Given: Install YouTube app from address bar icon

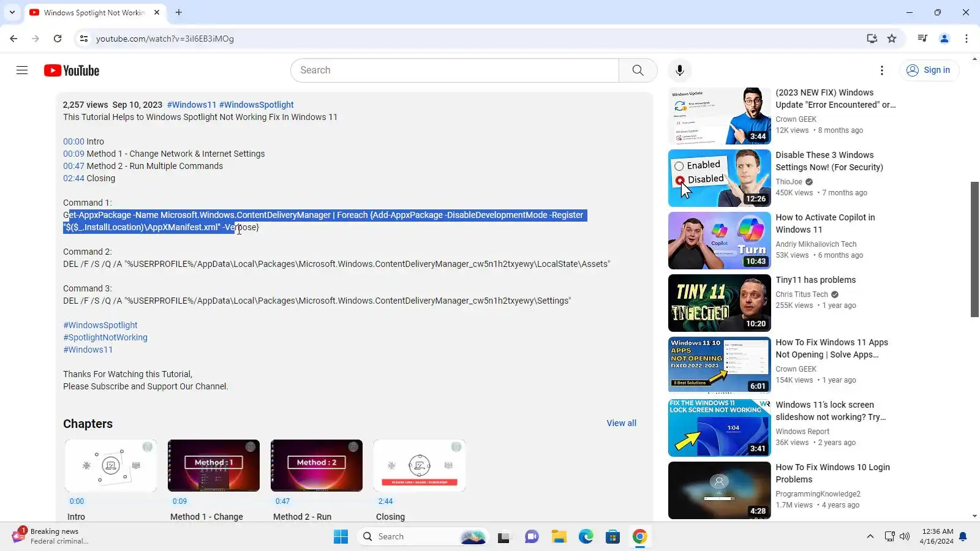Looking at the screenshot, I should click(x=872, y=39).
